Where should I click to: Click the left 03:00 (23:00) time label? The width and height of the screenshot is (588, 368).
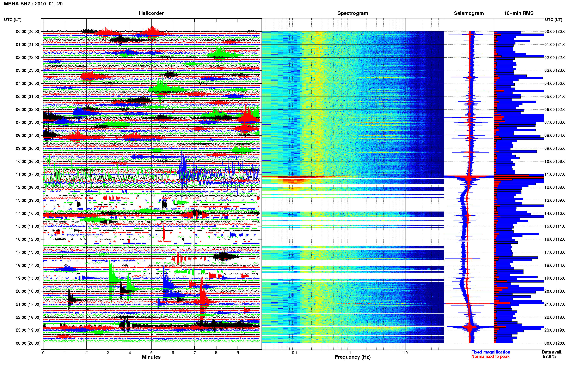pyautogui.click(x=28, y=70)
